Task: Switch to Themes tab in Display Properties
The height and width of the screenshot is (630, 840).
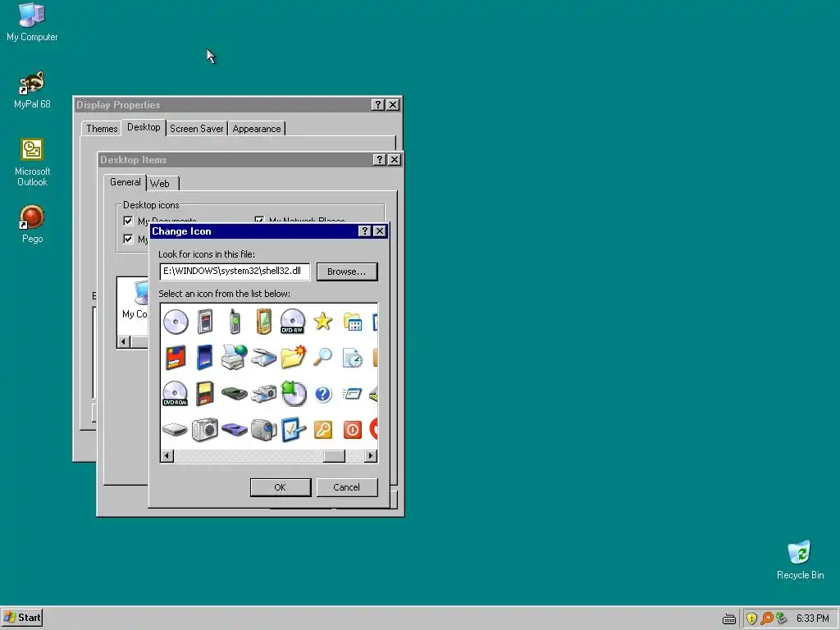Action: tap(102, 129)
